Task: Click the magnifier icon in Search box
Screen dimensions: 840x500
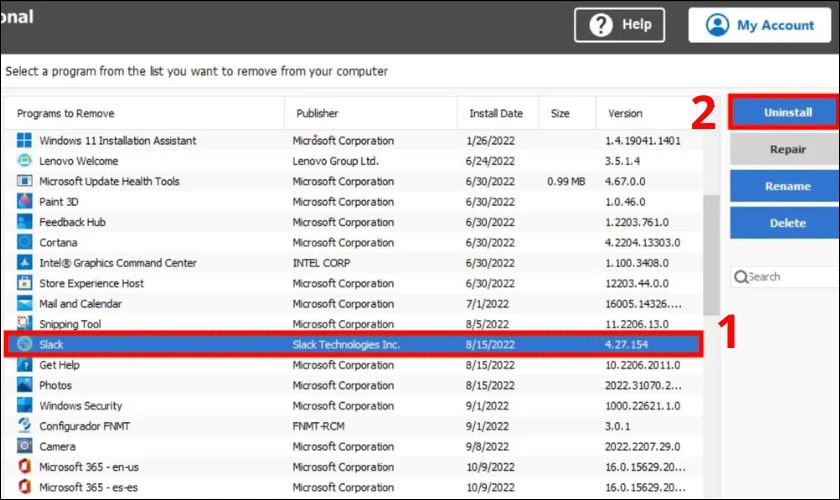Action: click(x=741, y=277)
